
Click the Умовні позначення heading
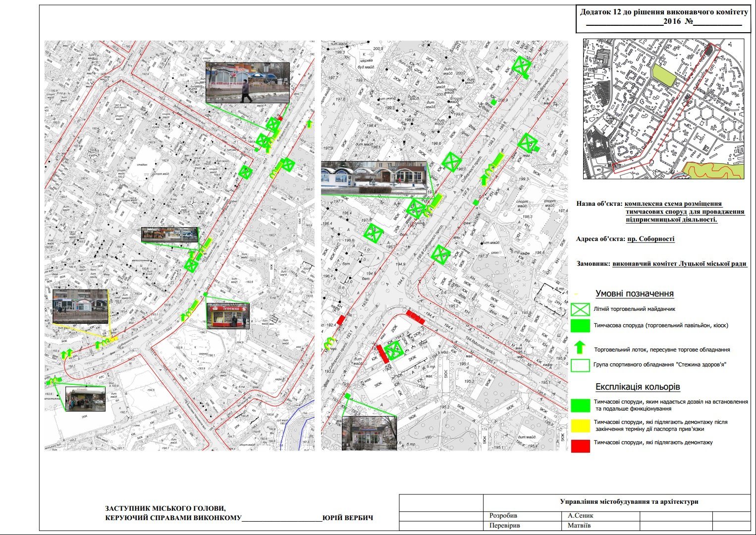[x=634, y=294]
